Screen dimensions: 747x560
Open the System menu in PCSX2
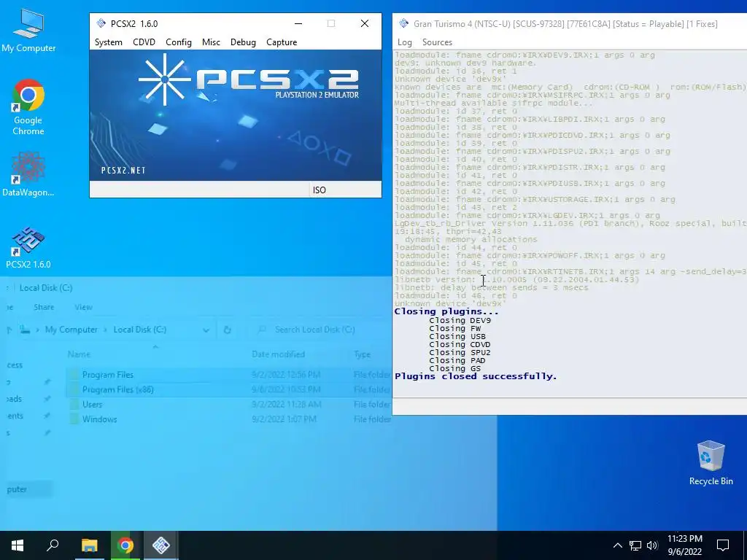click(108, 42)
